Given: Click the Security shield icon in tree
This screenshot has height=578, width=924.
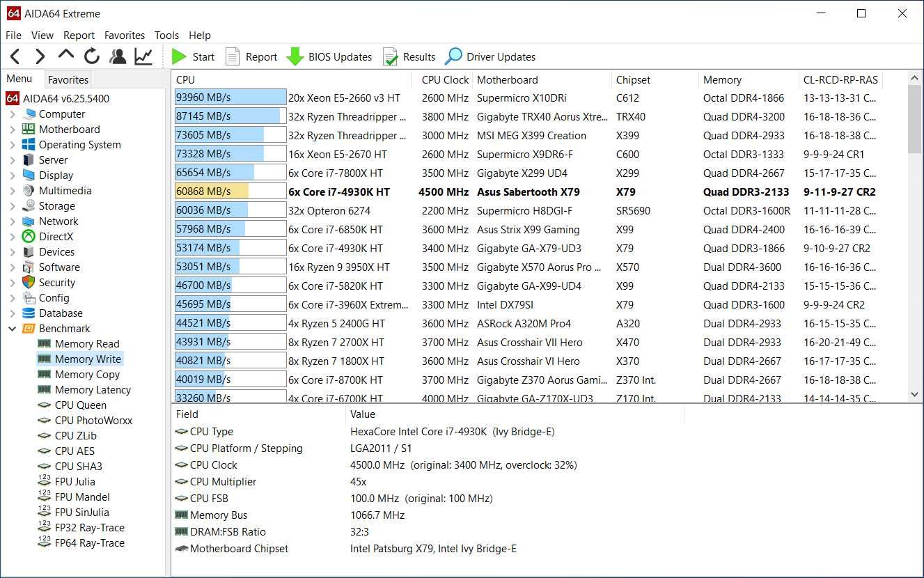Looking at the screenshot, I should coord(29,283).
